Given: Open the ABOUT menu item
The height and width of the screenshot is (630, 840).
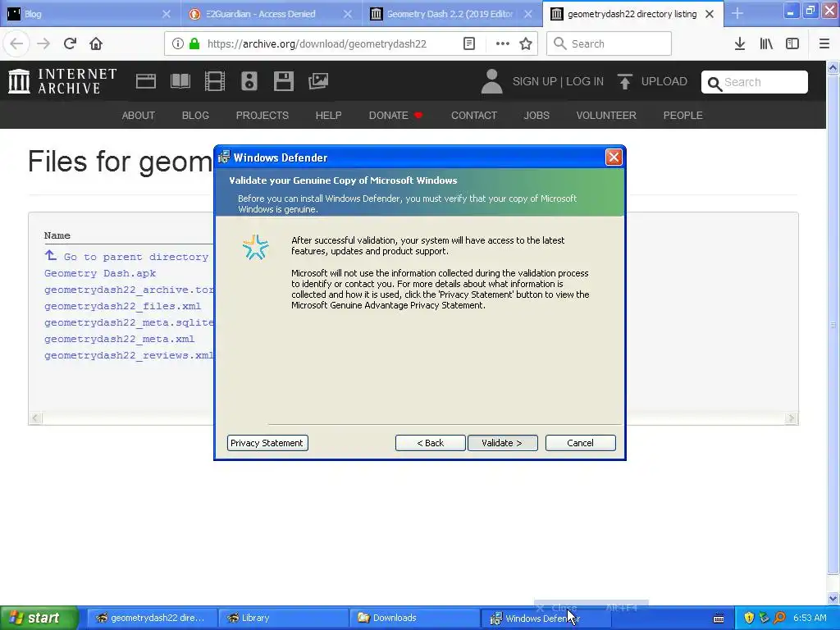Looking at the screenshot, I should pos(138,115).
